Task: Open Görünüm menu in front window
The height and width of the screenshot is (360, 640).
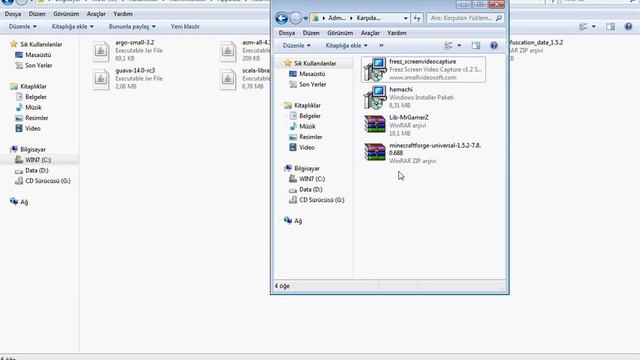Action: (340, 33)
